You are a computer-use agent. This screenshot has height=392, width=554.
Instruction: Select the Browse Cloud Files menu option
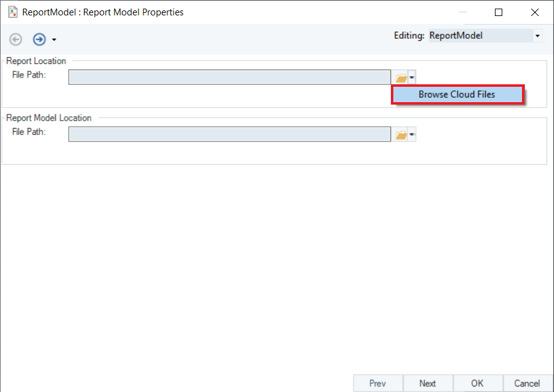[457, 95]
